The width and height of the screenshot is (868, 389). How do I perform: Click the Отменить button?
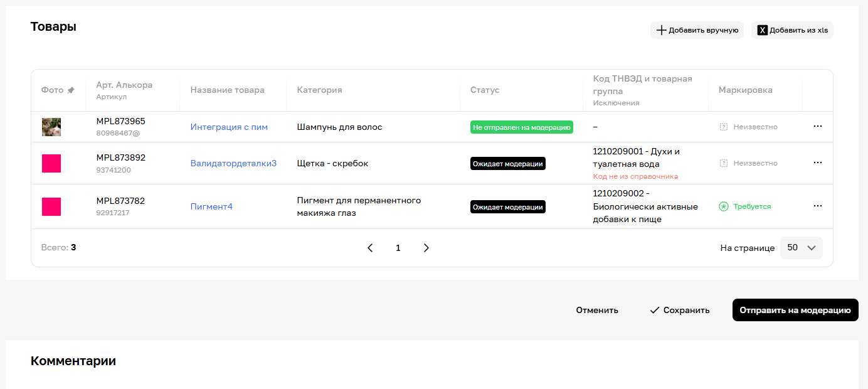597,310
